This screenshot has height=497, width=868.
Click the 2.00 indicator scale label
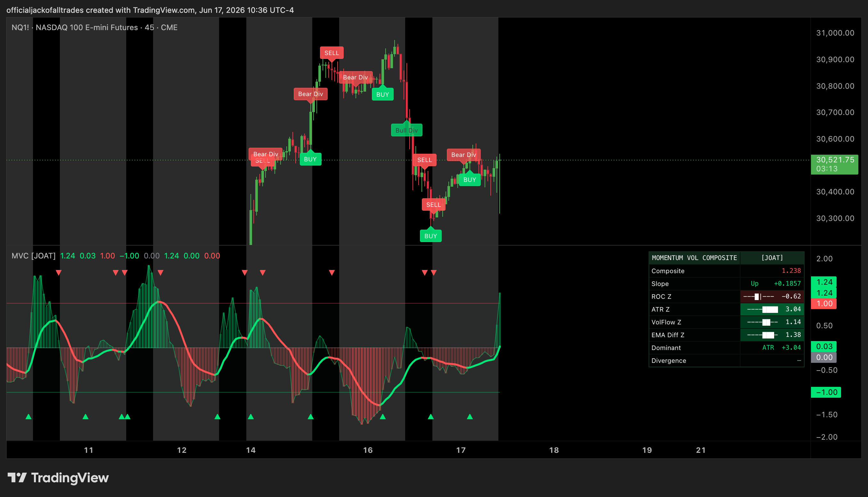click(824, 258)
